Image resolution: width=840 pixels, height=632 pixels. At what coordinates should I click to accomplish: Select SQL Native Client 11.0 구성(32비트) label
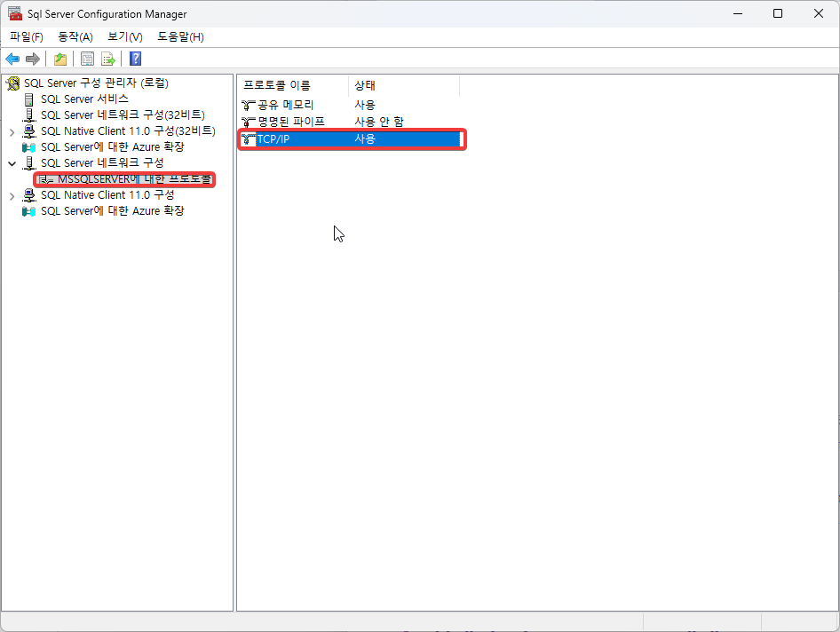[x=128, y=131]
